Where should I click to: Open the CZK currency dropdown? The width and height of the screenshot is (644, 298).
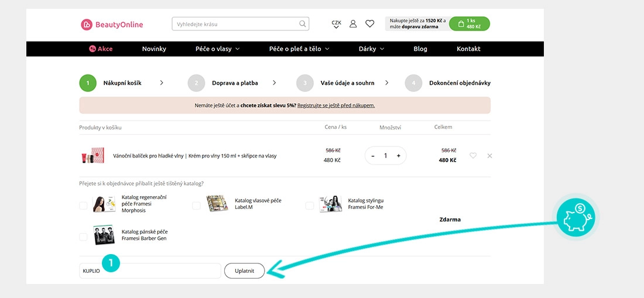pyautogui.click(x=337, y=24)
